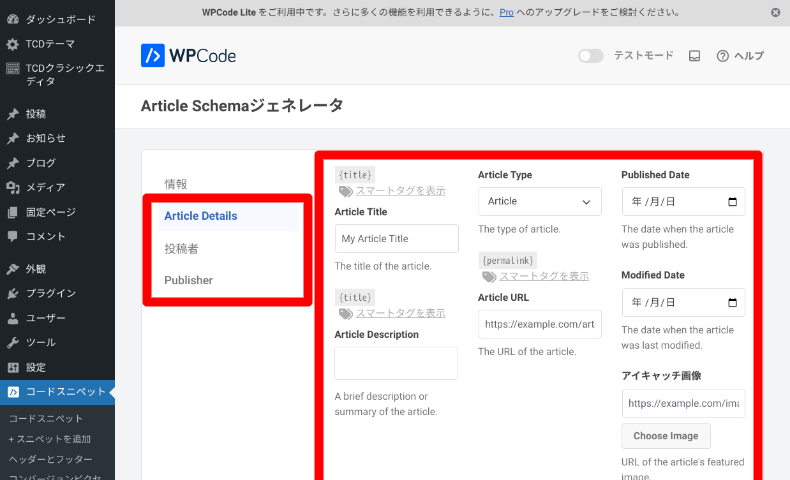Viewport: 790px width, 480px height.
Task: Open the Comments bubble icon (コメント)
Action: [x=13, y=236]
